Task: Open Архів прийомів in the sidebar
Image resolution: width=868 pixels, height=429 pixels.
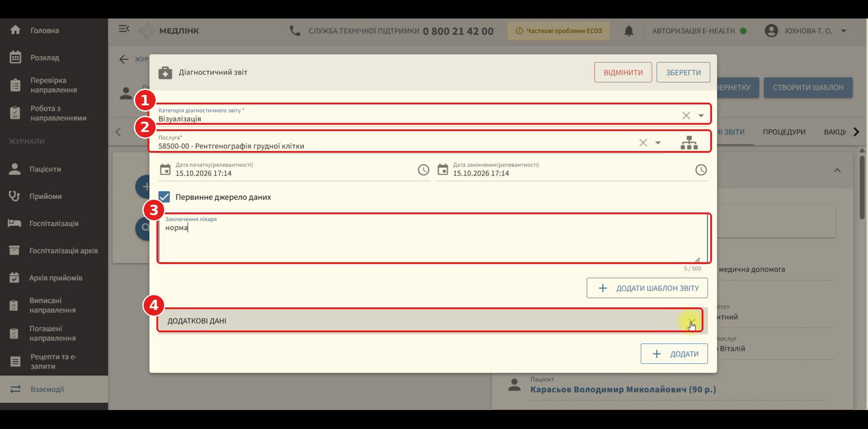Action: tap(54, 277)
